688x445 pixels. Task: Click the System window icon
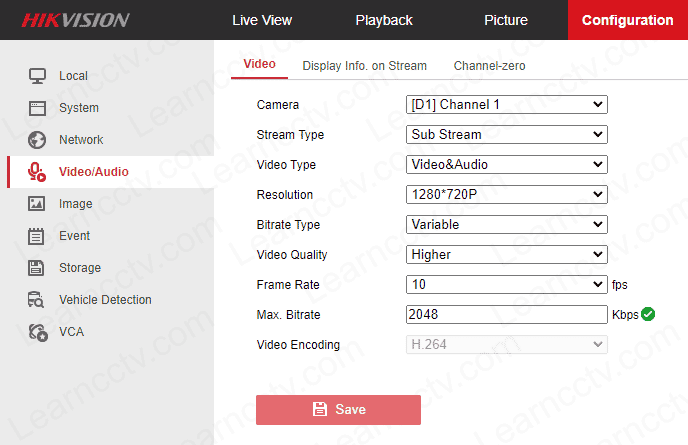pos(37,108)
